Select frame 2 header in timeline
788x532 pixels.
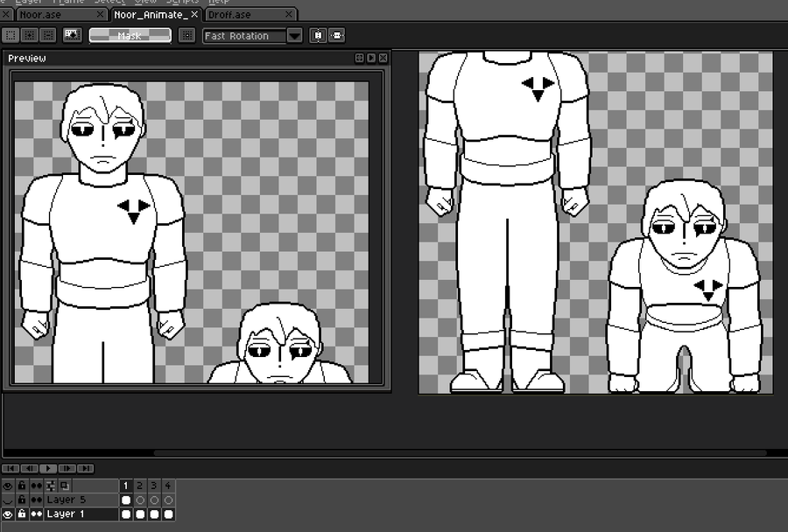(x=140, y=486)
